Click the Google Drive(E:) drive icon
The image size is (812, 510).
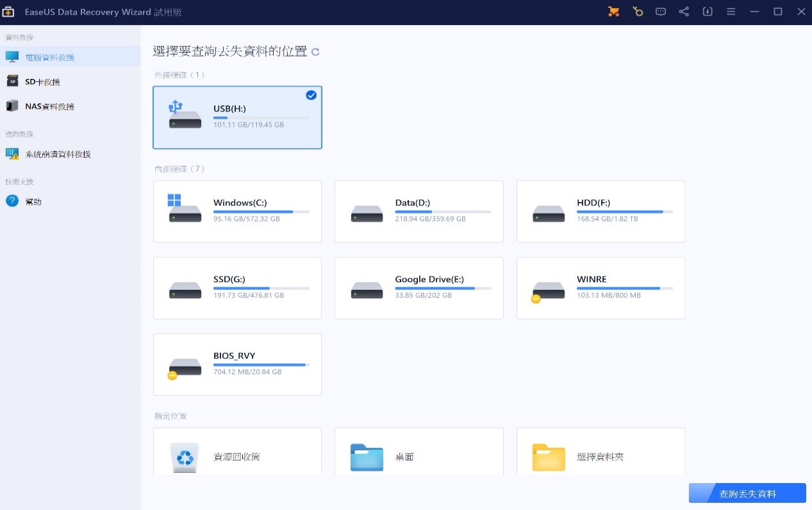(367, 290)
